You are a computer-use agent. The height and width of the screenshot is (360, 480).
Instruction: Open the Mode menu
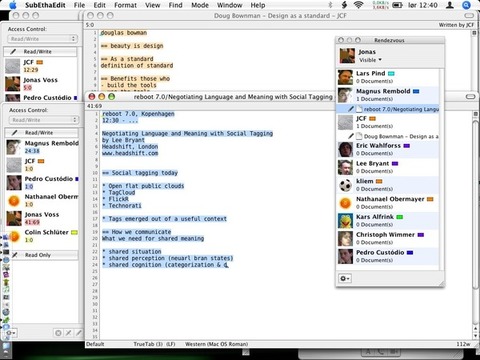[200, 5]
